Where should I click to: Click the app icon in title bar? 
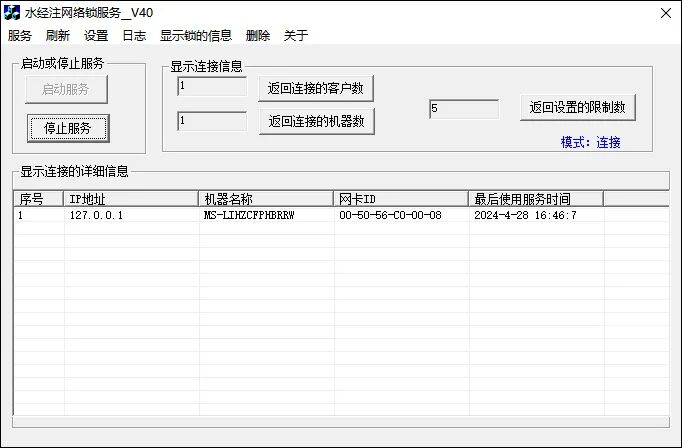click(x=12, y=12)
